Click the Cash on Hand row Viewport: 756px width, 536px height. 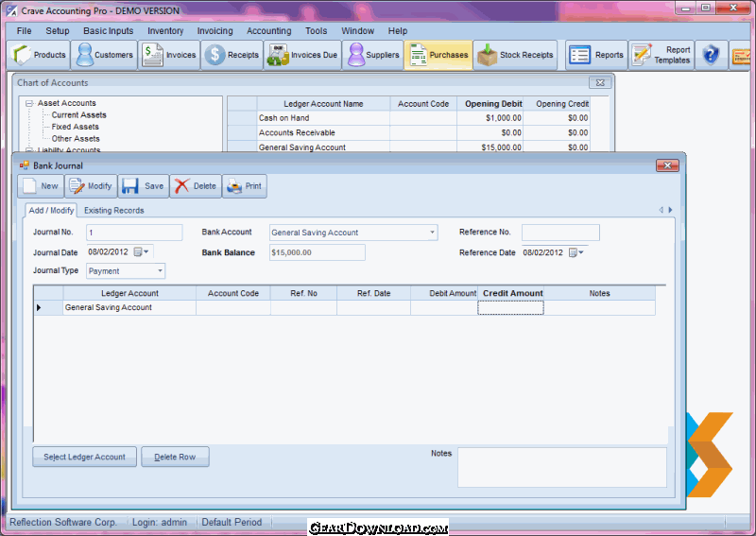[408, 118]
